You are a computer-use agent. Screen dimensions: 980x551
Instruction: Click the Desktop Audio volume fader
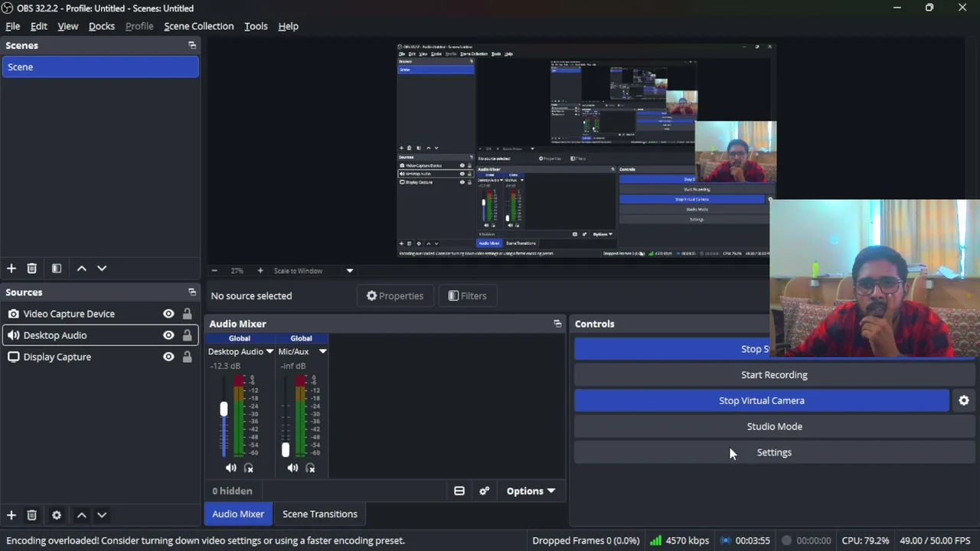click(x=224, y=409)
